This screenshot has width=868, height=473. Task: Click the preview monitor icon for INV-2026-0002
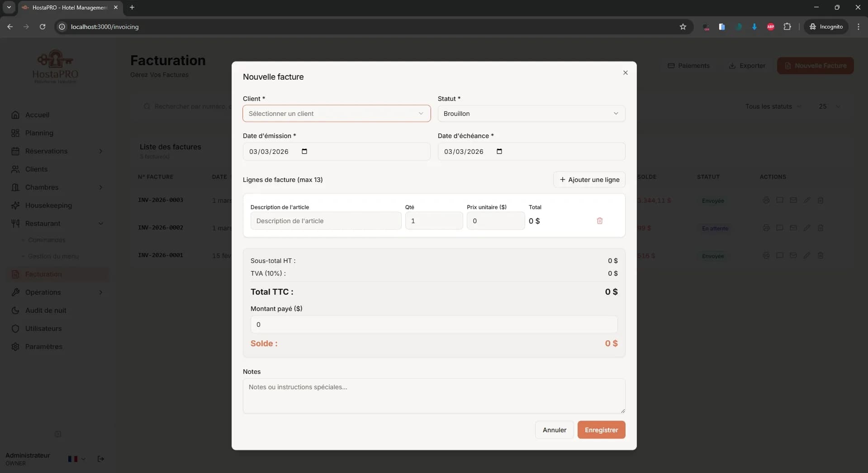pos(780,228)
